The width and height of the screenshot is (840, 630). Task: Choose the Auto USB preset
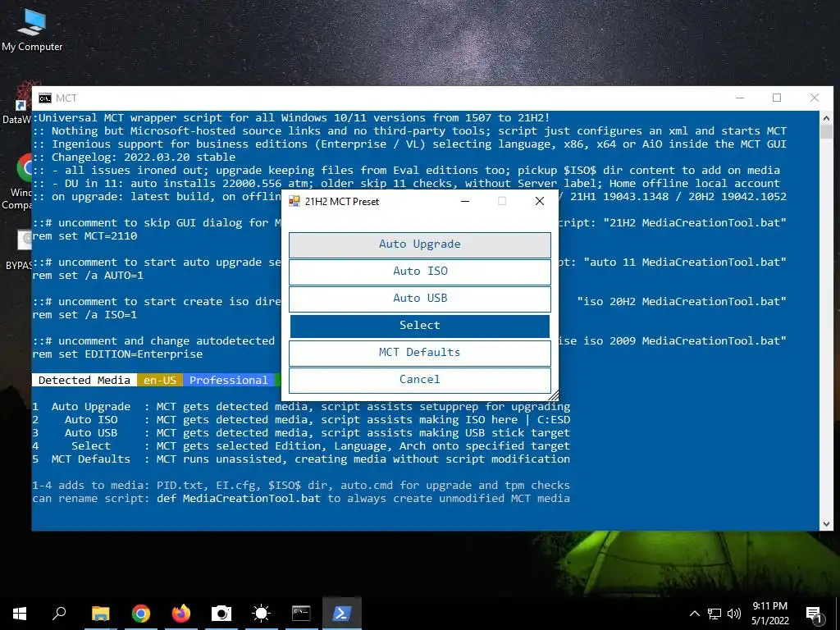coord(419,299)
